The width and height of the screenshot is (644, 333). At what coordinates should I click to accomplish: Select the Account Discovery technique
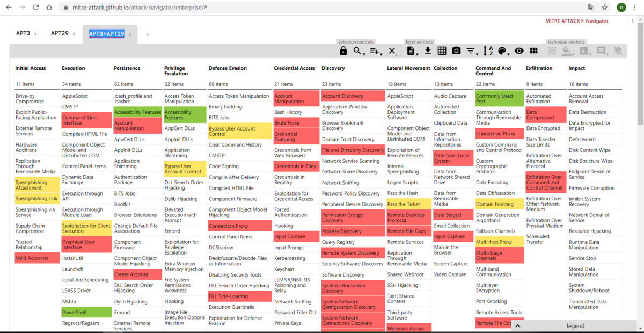click(353, 96)
